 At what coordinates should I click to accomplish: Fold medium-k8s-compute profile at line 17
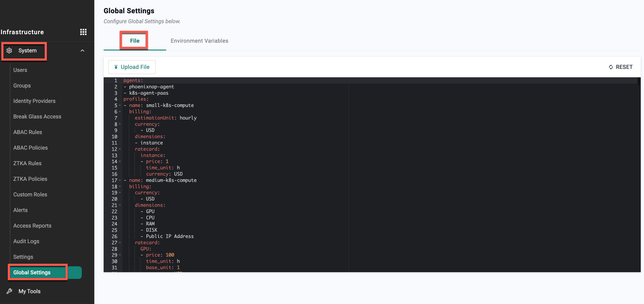coord(120,180)
